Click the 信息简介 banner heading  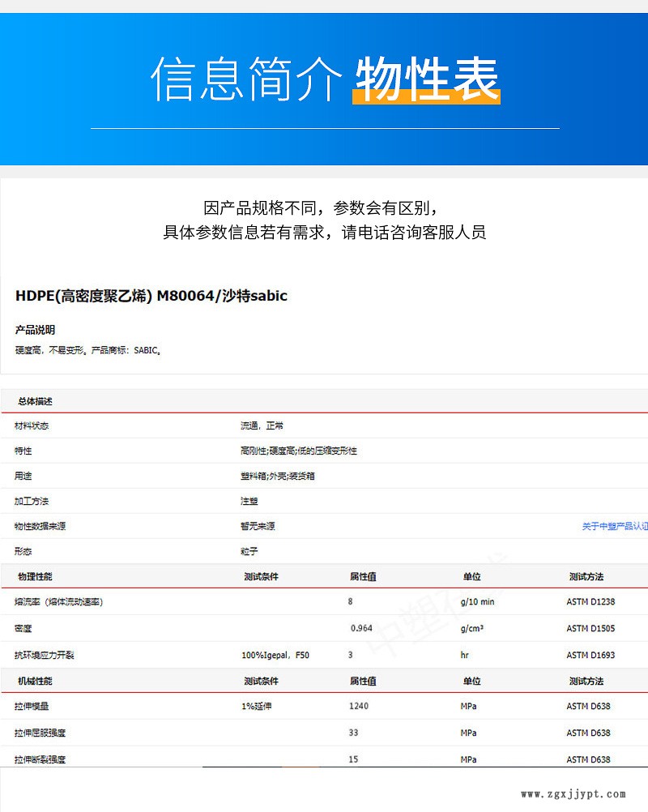coord(246,79)
